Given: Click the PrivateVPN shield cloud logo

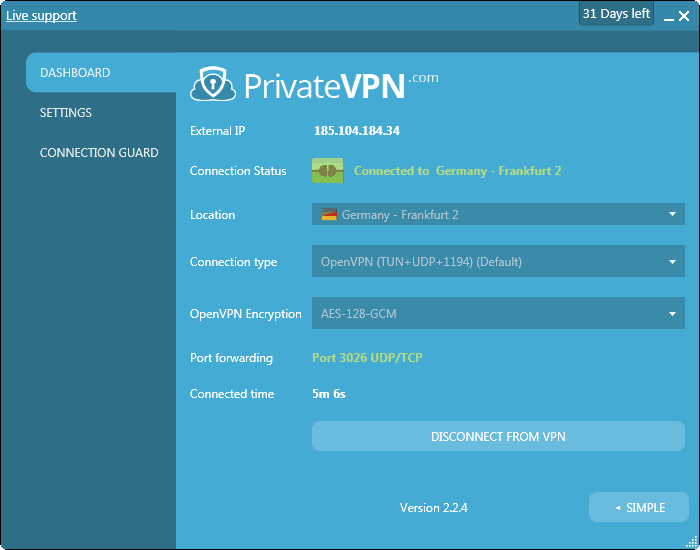Looking at the screenshot, I should tap(213, 83).
